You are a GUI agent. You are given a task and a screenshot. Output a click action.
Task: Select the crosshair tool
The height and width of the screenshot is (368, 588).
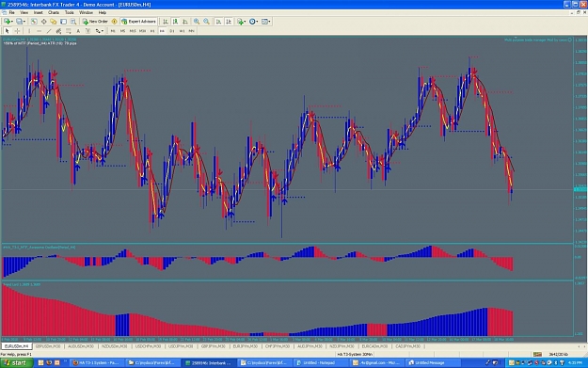(x=17, y=31)
